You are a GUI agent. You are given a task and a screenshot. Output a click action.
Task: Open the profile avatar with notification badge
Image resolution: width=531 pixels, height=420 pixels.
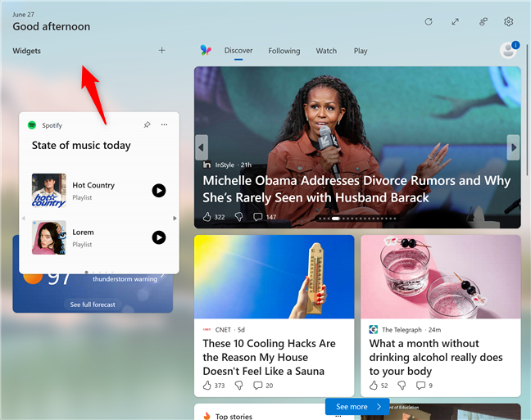[x=509, y=50]
